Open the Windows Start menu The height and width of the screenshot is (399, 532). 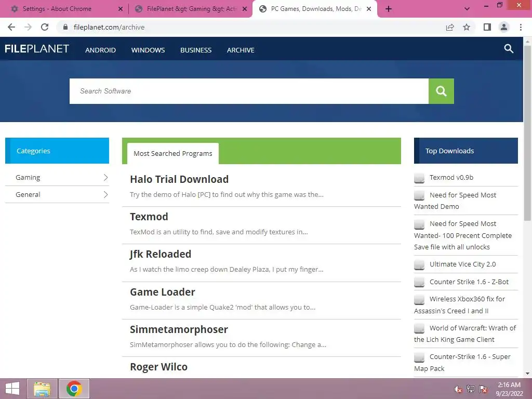[12, 389]
